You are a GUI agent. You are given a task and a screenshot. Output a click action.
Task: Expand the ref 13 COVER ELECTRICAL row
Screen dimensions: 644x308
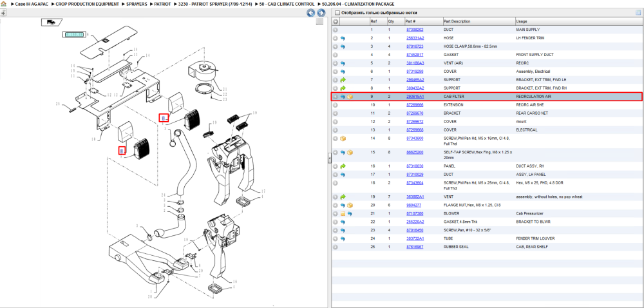click(x=336, y=130)
